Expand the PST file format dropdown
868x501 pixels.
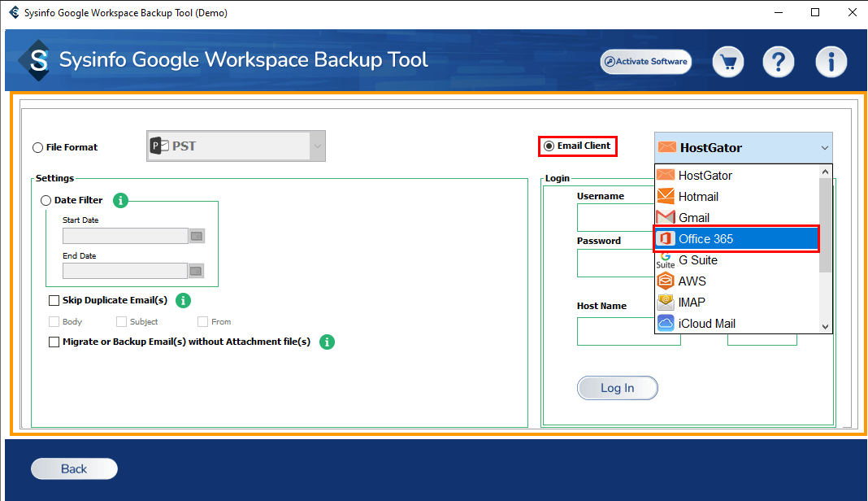click(x=317, y=147)
